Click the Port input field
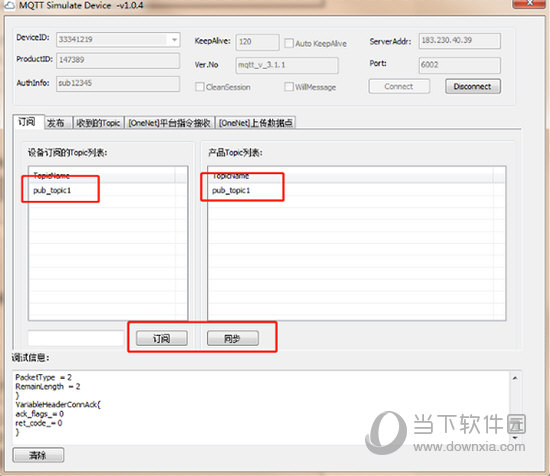The image size is (550, 476). (460, 65)
